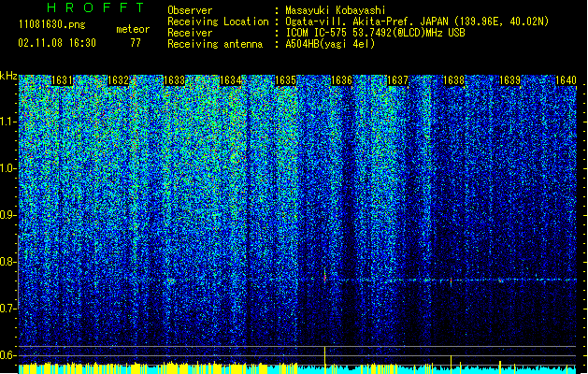Click the Receiving Location label

click(x=218, y=22)
